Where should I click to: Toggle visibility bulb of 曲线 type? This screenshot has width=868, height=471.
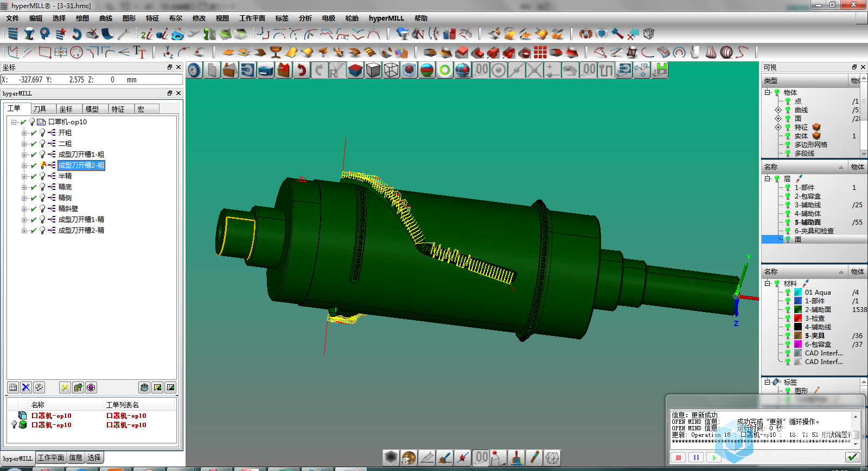click(x=788, y=110)
